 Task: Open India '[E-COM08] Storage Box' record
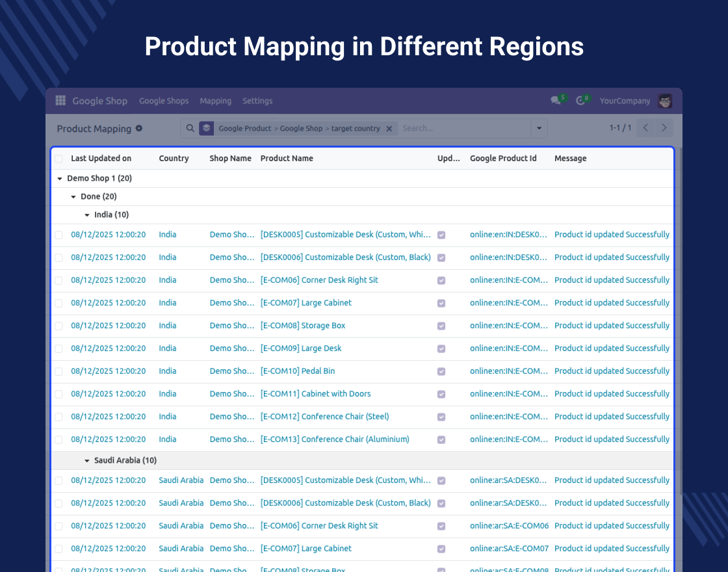click(303, 326)
